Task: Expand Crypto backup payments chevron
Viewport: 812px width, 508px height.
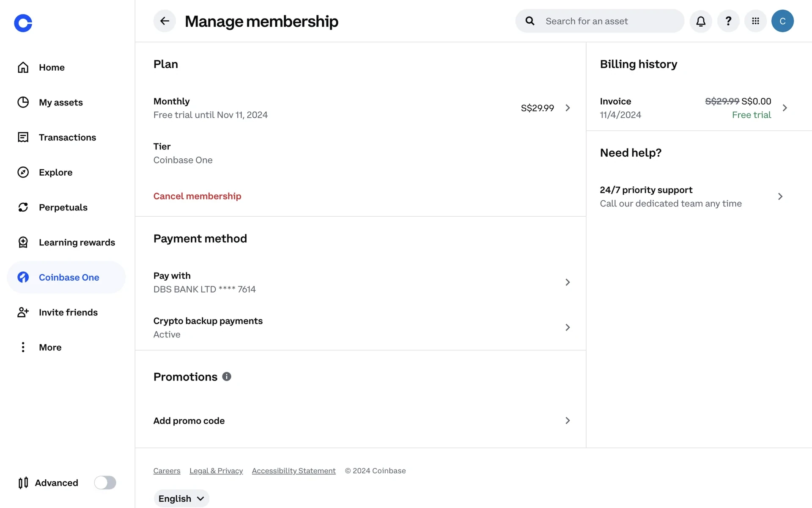Action: click(x=568, y=327)
